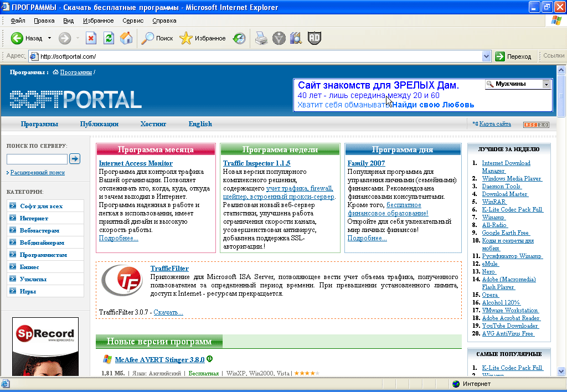Screen dimensions: 567x392
Task: Click the house icon in the breadcrumb
Action: coord(55,72)
